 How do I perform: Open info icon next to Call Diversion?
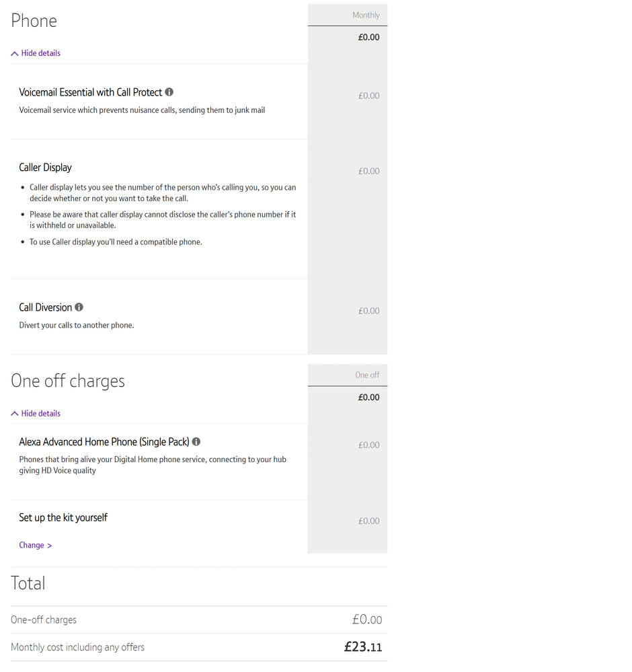[79, 307]
